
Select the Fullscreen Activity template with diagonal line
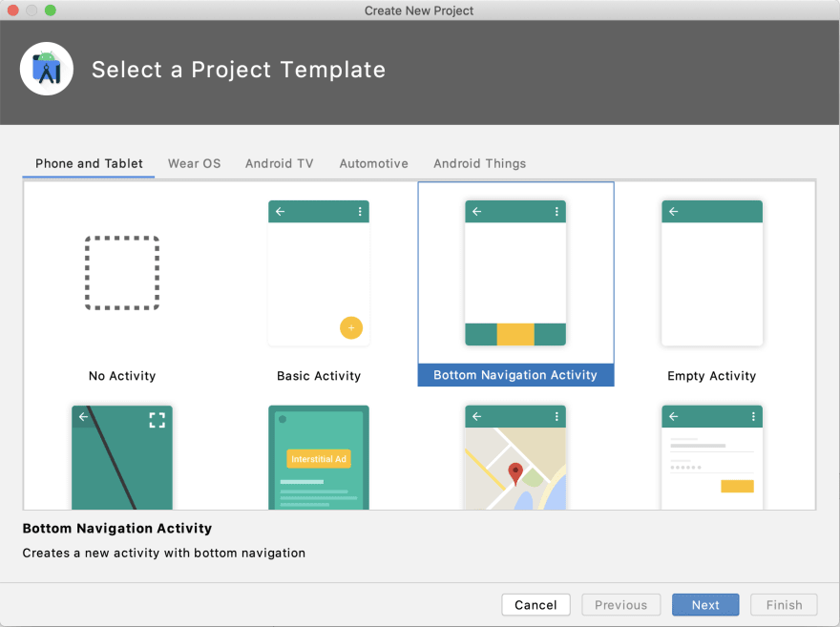click(122, 457)
